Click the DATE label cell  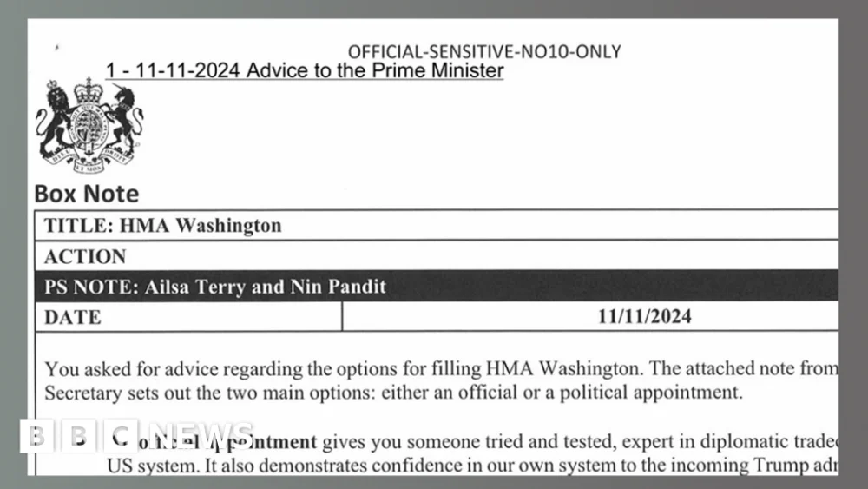188,317
